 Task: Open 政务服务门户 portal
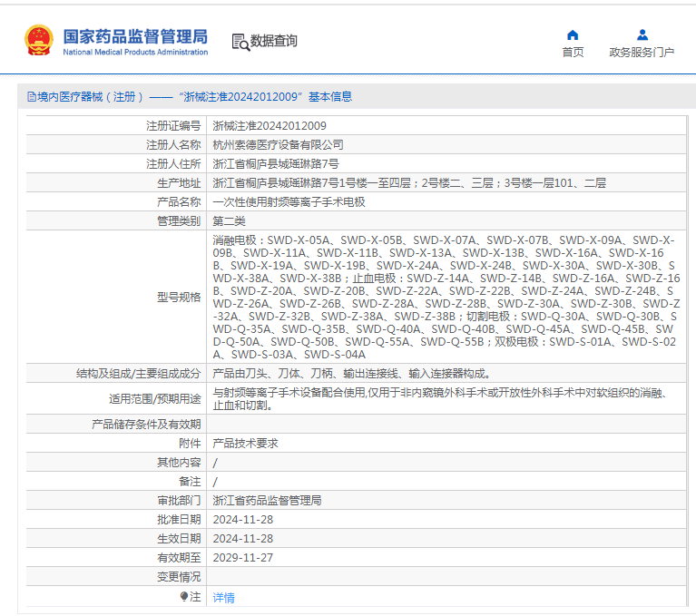click(642, 53)
